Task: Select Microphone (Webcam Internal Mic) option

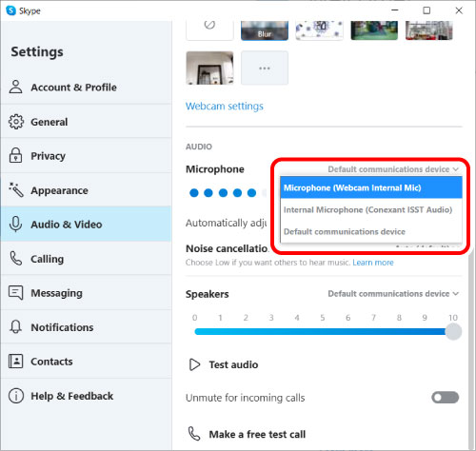Action: point(371,187)
